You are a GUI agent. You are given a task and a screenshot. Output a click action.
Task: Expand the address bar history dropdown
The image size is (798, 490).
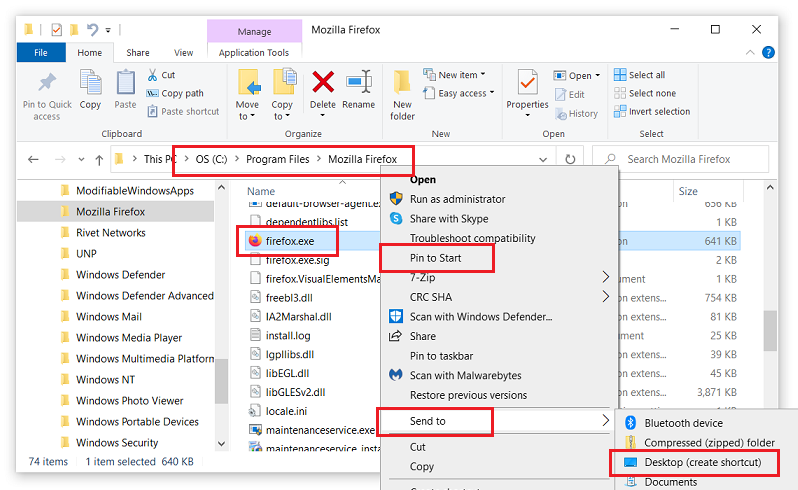[x=543, y=160]
